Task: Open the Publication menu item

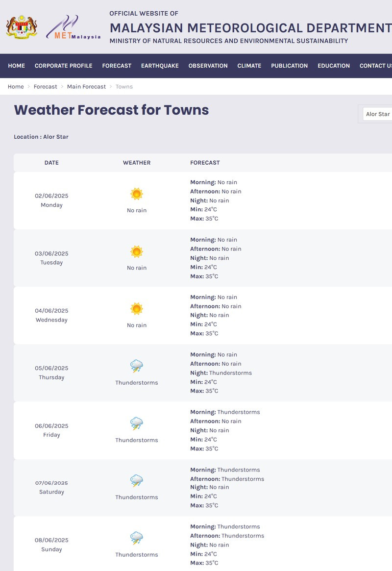Action: pos(289,66)
